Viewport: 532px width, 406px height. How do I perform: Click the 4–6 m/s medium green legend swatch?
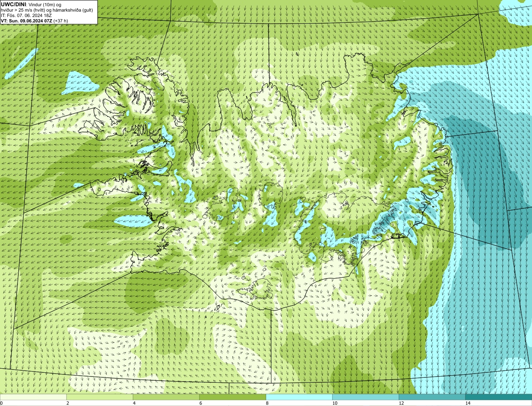[x=166, y=397]
